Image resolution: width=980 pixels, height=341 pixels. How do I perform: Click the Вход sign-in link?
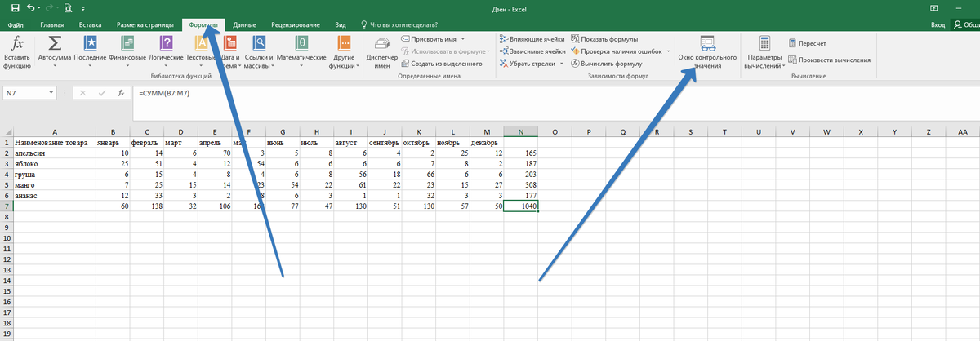(x=938, y=25)
